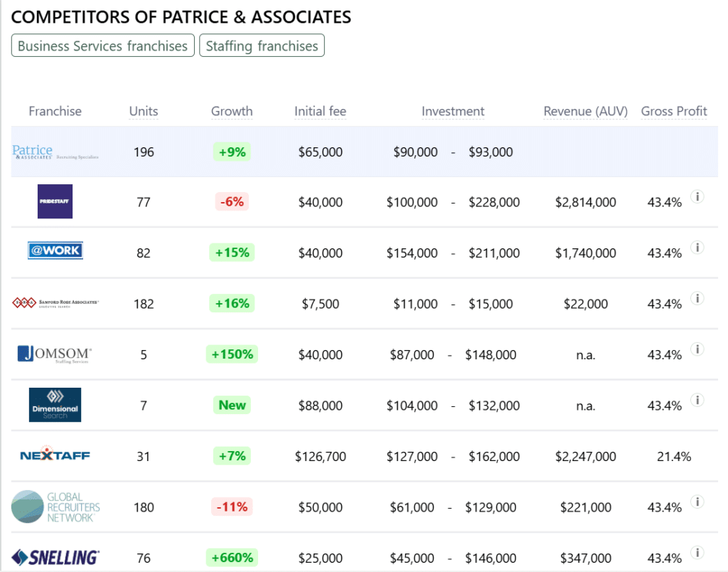This screenshot has width=728, height=572.
Task: Click the $347,000 revenue value
Action: coord(586,558)
